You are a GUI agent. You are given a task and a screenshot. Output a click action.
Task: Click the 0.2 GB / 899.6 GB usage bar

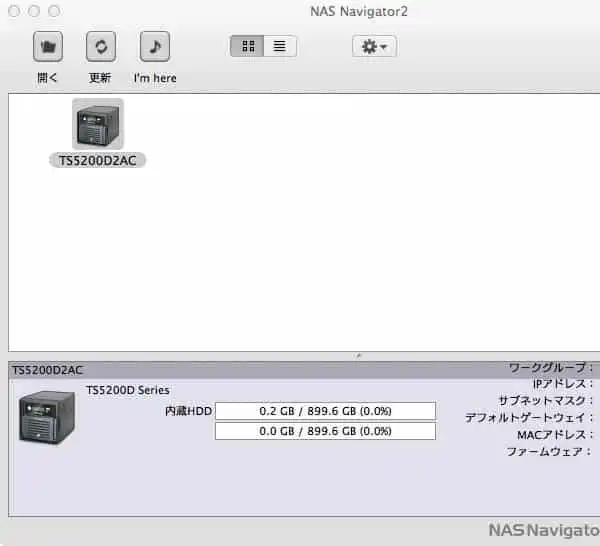pos(325,411)
